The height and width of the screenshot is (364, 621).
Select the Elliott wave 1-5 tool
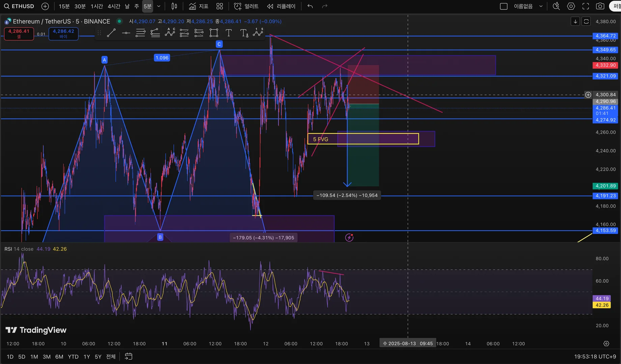258,32
